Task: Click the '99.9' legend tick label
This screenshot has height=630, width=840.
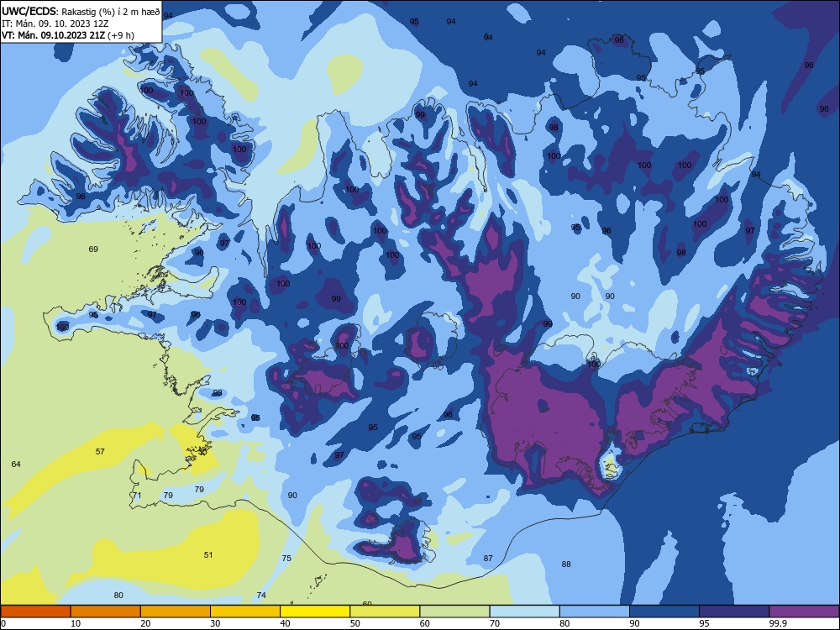Action: click(777, 623)
